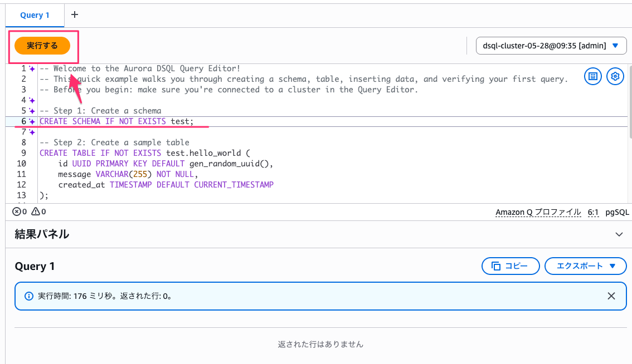632x364 pixels.
Task: Click the sparkle icon next to line 5
Action: (31, 110)
